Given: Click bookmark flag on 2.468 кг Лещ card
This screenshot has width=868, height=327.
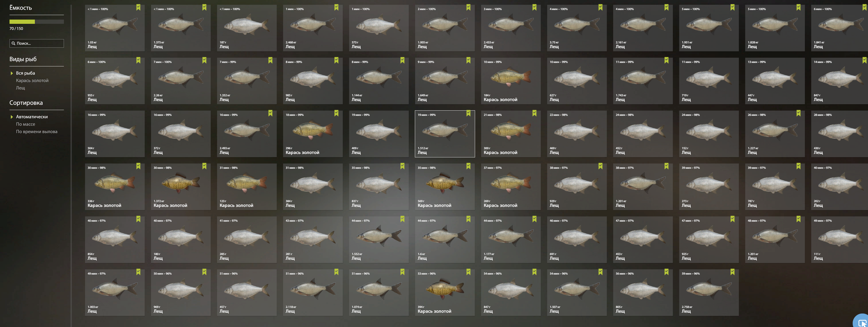Looking at the screenshot, I should point(336,7).
